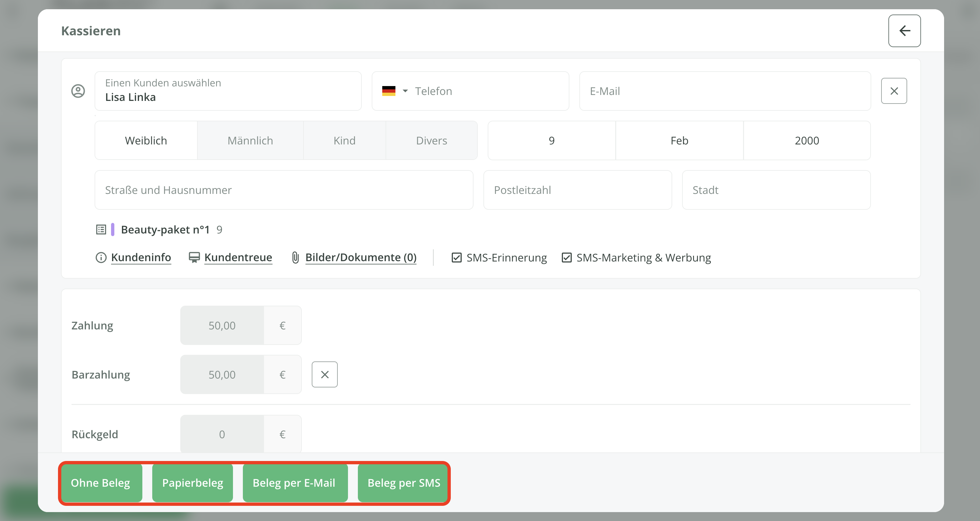Click the paperclip attachments icon
980x521 pixels.
295,258
